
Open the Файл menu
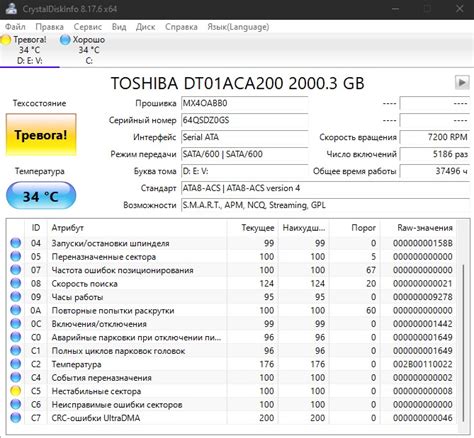[x=15, y=27]
